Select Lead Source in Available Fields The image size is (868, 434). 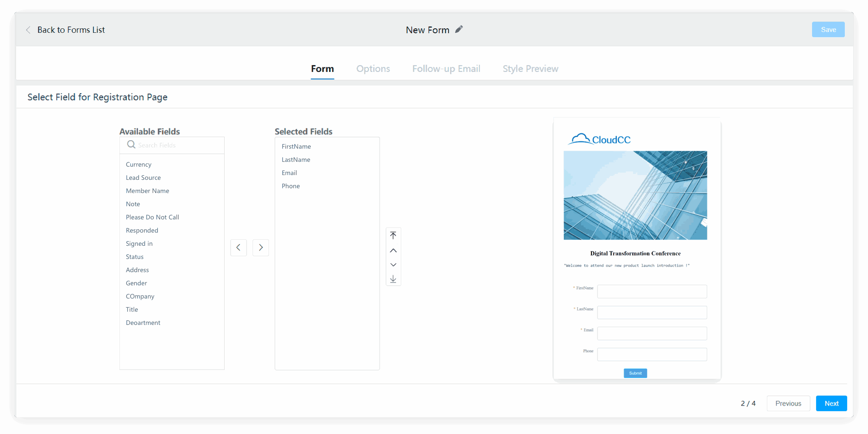(x=143, y=177)
